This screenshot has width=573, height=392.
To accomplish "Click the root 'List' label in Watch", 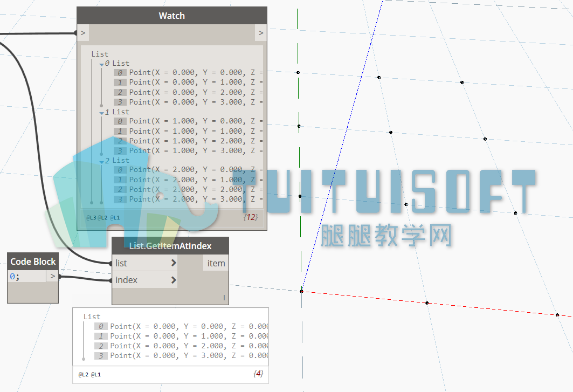I will tap(100, 54).
